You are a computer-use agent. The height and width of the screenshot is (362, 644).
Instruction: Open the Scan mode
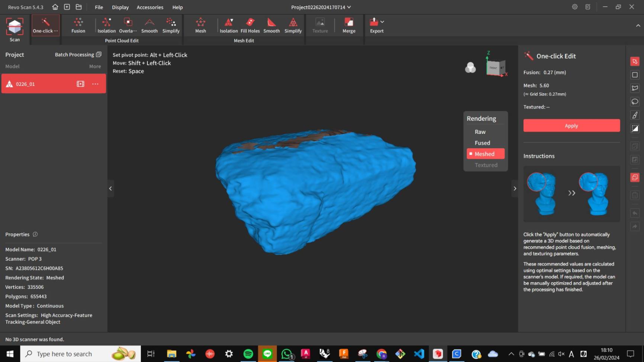15,30
